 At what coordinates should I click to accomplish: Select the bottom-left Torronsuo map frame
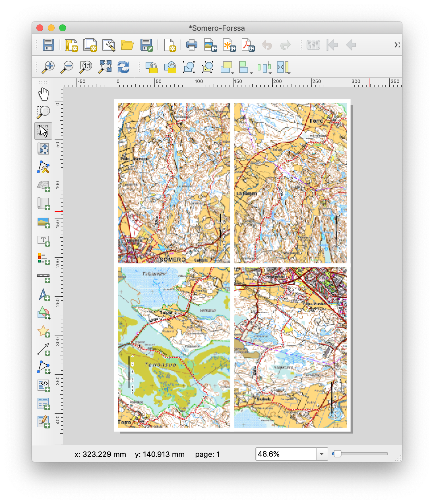[174, 347]
